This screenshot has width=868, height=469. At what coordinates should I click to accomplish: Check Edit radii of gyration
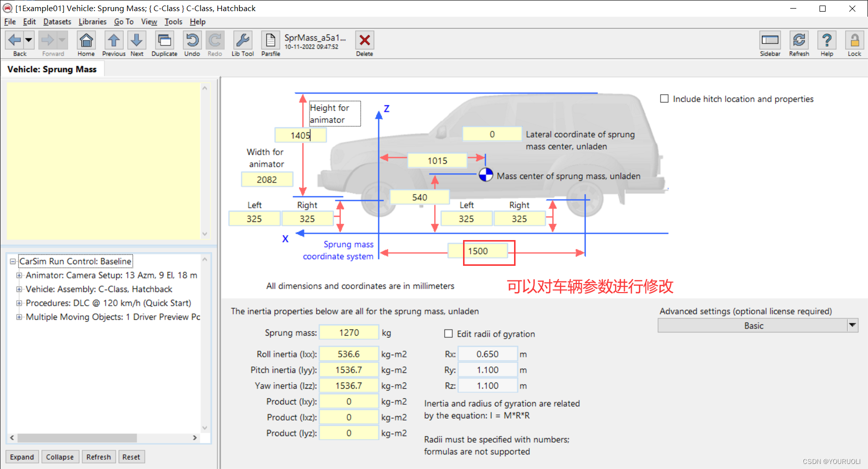(x=448, y=334)
